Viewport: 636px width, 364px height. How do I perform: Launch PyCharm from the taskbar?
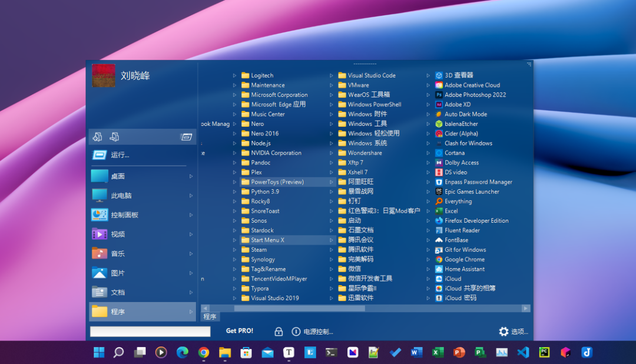tap(544, 352)
